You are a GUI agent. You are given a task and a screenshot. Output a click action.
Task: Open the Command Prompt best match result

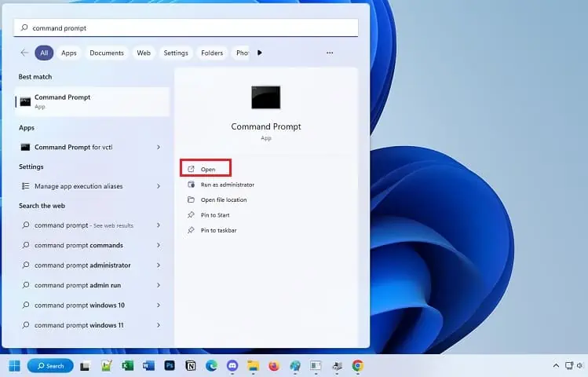coord(92,101)
